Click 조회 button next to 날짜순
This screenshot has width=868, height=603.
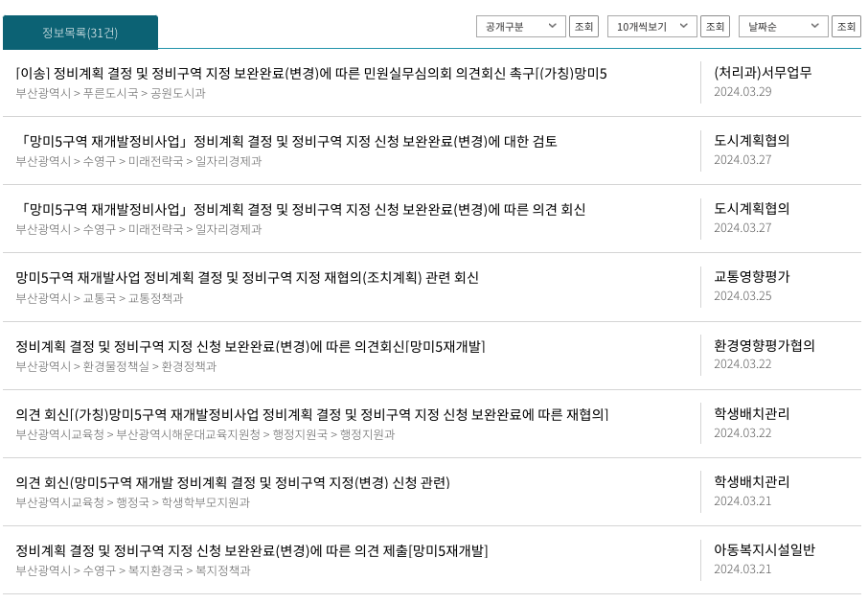(x=846, y=27)
